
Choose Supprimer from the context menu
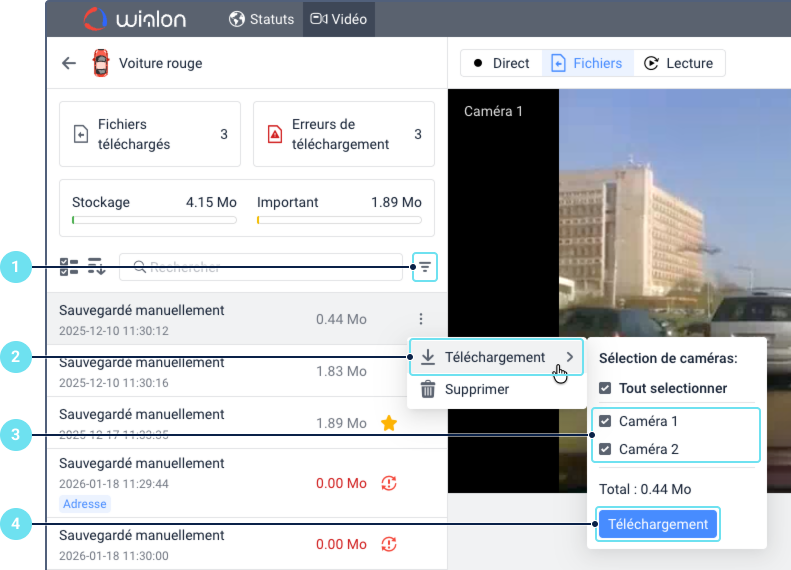tap(496, 389)
